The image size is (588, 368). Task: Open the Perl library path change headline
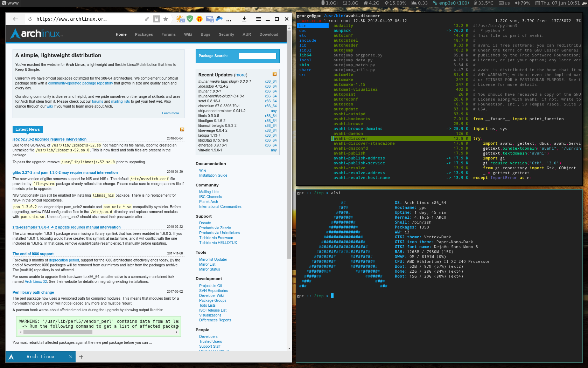coord(33,292)
